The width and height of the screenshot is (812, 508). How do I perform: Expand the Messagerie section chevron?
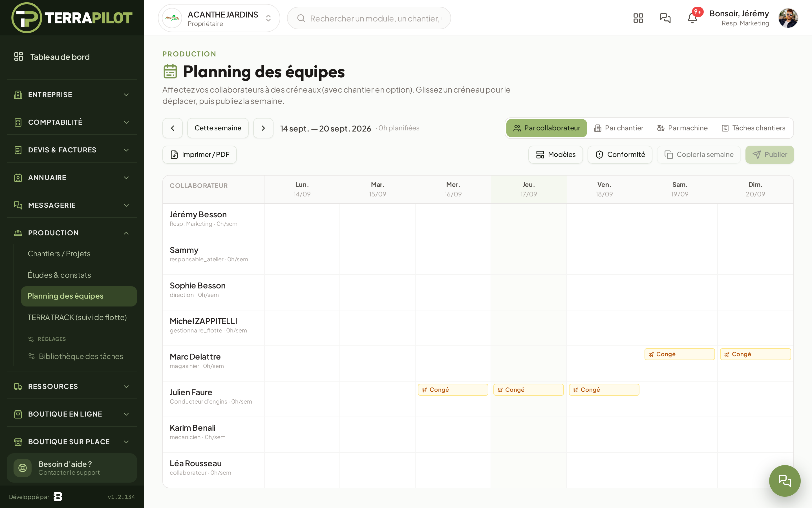[x=126, y=205]
